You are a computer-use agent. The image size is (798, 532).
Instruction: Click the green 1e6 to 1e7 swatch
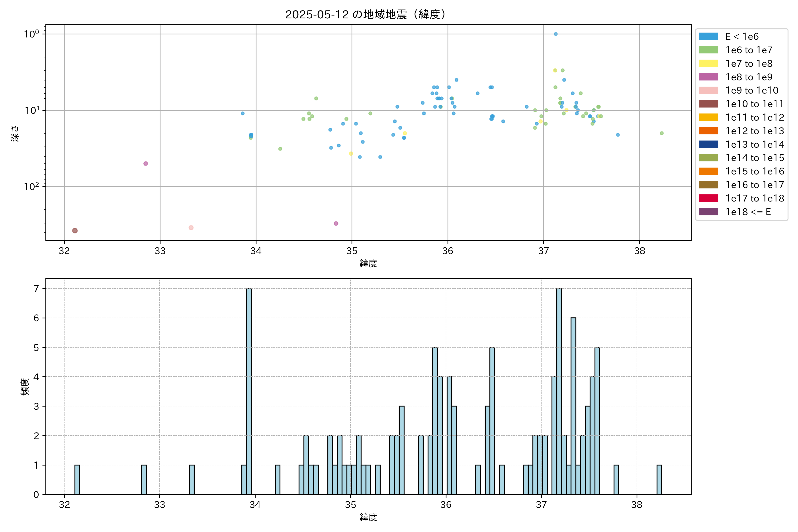pyautogui.click(x=708, y=50)
